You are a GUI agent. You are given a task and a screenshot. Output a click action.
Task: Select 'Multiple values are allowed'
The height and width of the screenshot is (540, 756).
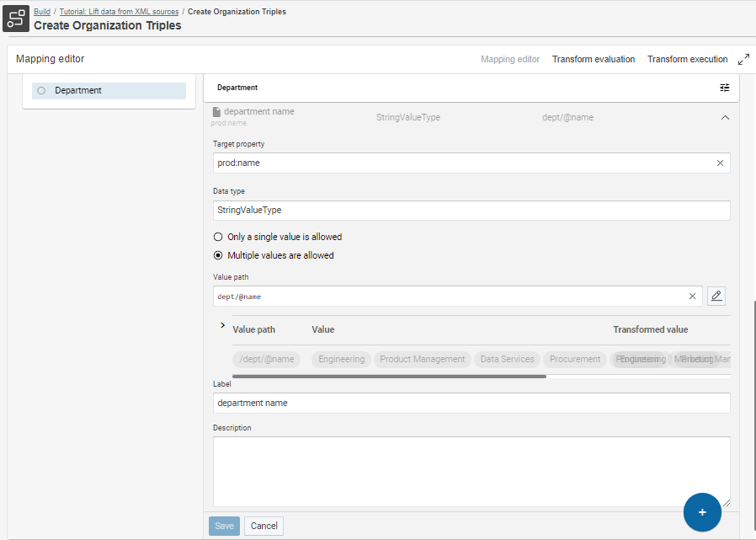pos(217,255)
